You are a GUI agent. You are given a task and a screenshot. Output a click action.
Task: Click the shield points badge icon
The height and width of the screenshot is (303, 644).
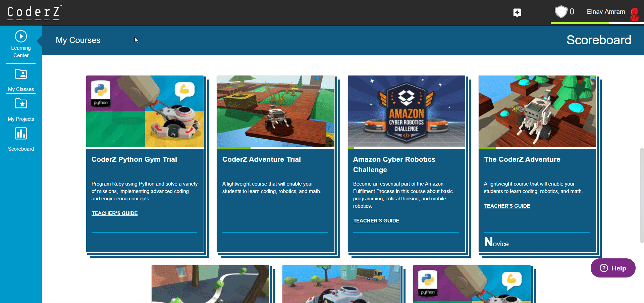560,12
